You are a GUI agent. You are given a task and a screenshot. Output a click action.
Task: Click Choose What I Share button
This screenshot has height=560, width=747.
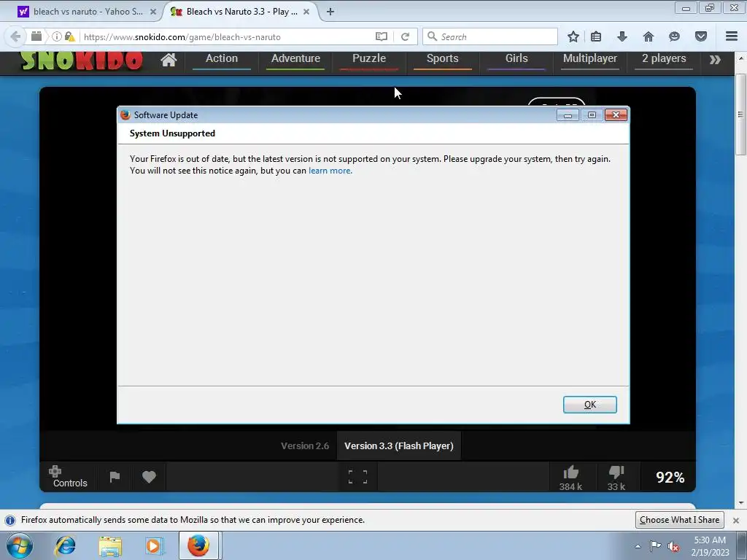[x=679, y=519]
